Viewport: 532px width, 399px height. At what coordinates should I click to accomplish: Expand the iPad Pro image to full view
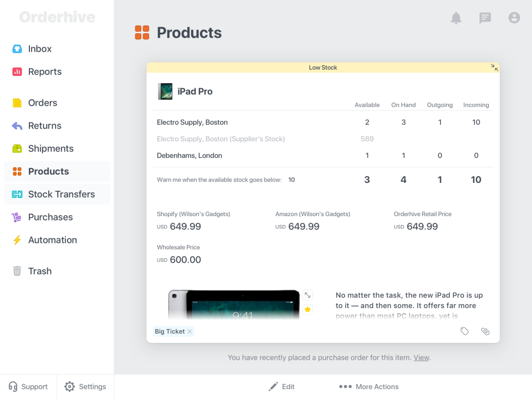pyautogui.click(x=308, y=295)
